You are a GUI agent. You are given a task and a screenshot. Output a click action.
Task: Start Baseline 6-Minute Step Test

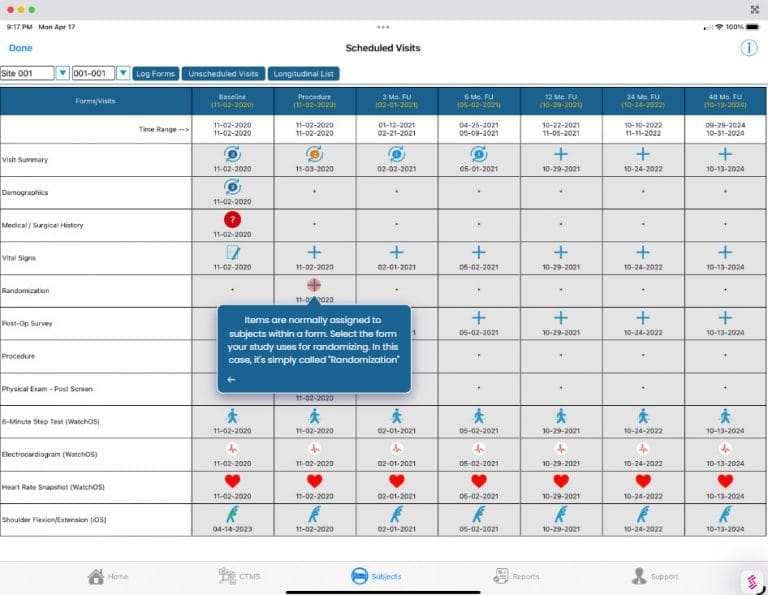point(233,416)
